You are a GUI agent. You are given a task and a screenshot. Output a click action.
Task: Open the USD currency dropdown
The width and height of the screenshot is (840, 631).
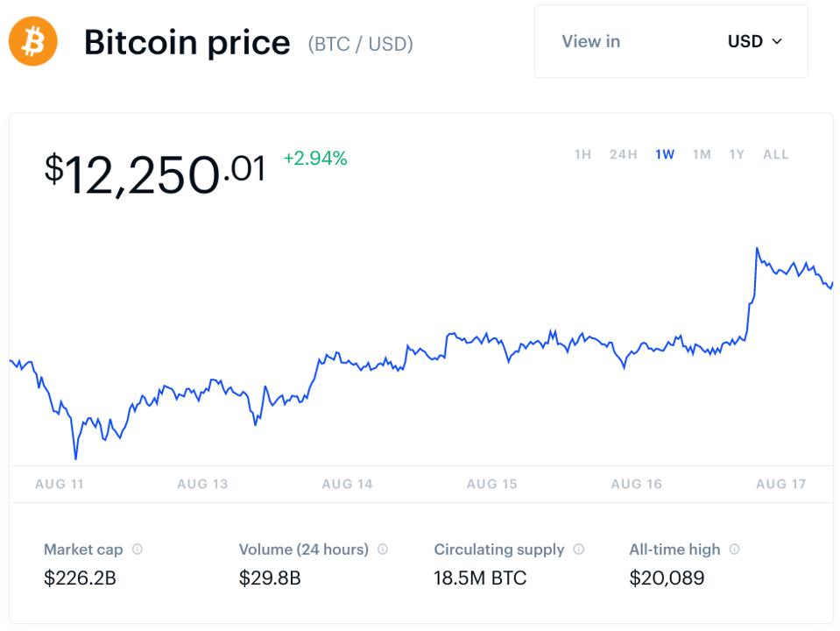click(755, 41)
